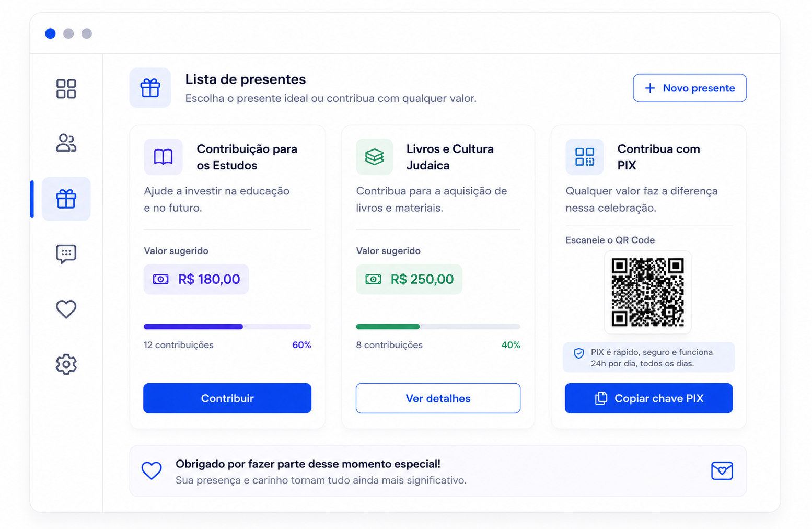
Task: Open the guests people icon in sidebar
Action: tap(66, 143)
